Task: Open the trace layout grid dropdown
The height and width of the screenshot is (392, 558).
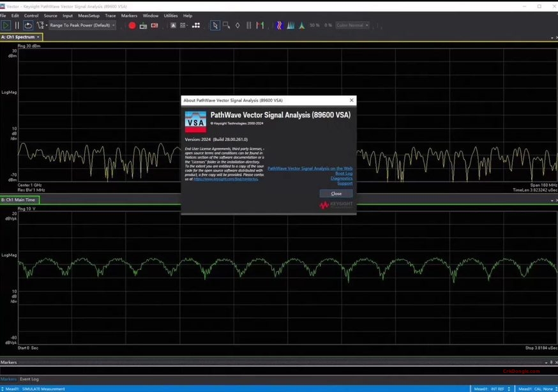Action: coord(184,26)
